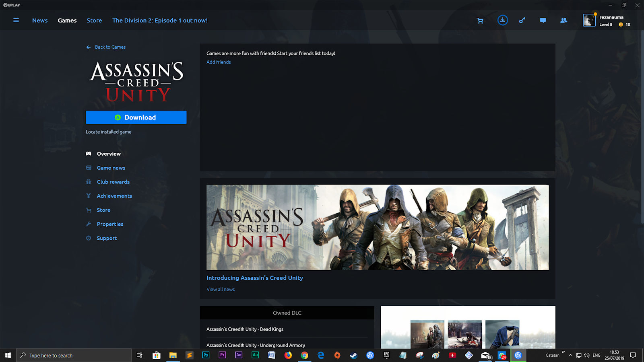Launch Photoshop from the taskbar
The height and width of the screenshot is (362, 644).
coord(206,355)
